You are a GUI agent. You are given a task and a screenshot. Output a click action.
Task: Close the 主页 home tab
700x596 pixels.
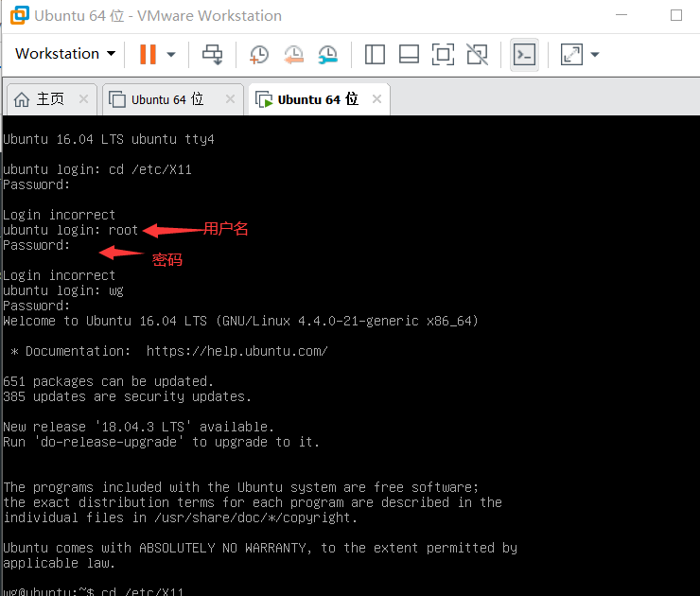[83, 99]
